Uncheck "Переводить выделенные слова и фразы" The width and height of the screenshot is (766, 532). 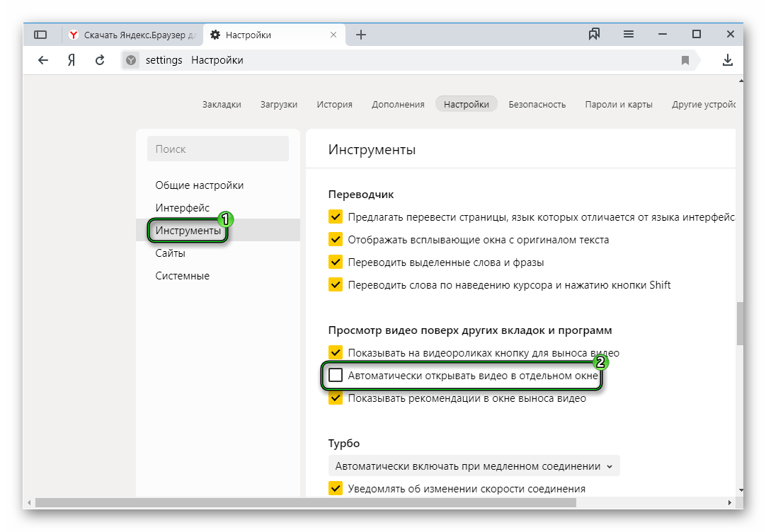[x=335, y=262]
